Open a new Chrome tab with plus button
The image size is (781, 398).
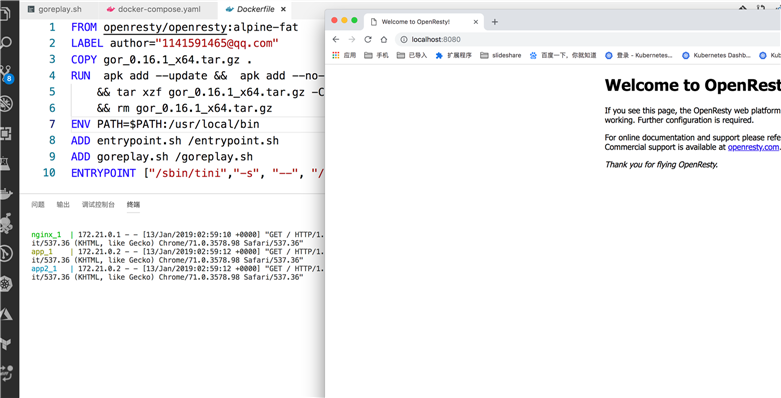(x=495, y=22)
